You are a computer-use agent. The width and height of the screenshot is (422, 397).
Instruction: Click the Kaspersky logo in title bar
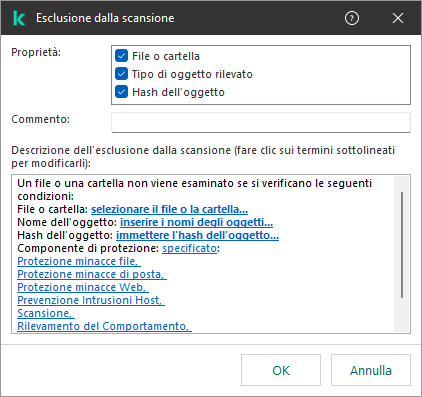click(19, 18)
